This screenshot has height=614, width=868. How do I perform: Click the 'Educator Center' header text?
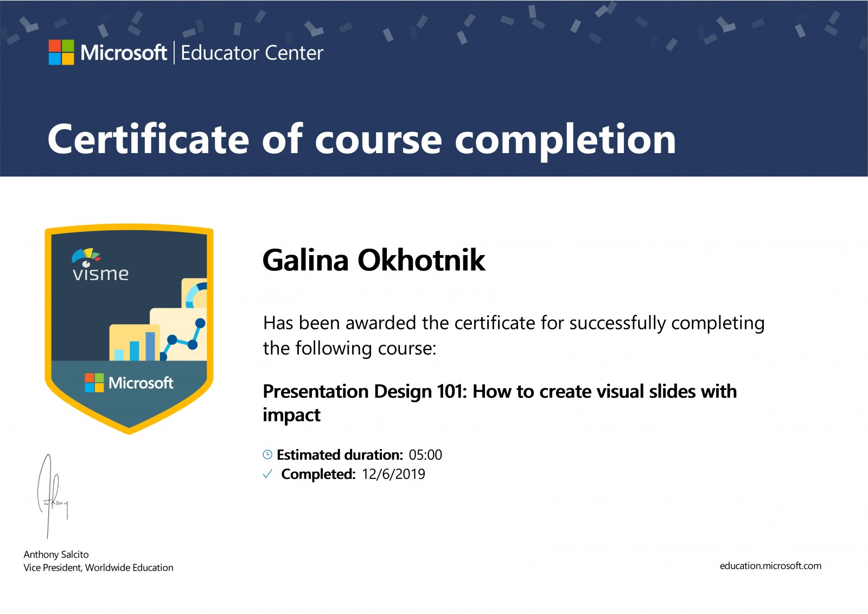pyautogui.click(x=252, y=53)
